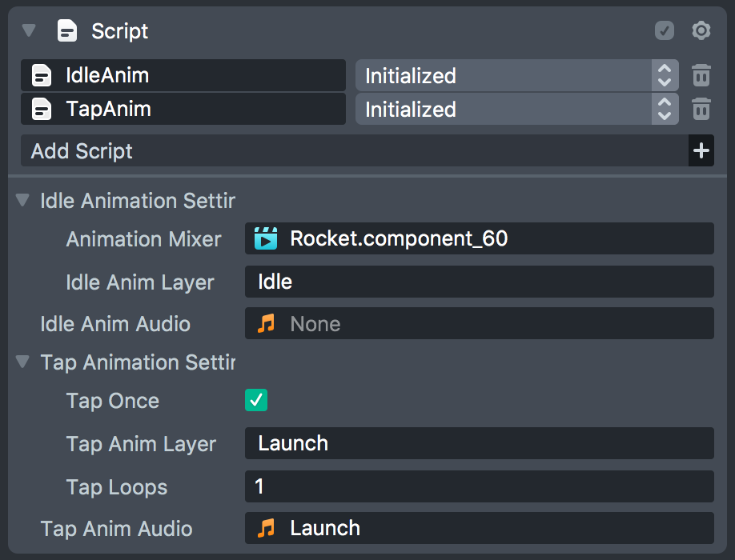Viewport: 735px width, 560px height.
Task: Collapse the Tap Animation Settings group
Action: [22, 362]
